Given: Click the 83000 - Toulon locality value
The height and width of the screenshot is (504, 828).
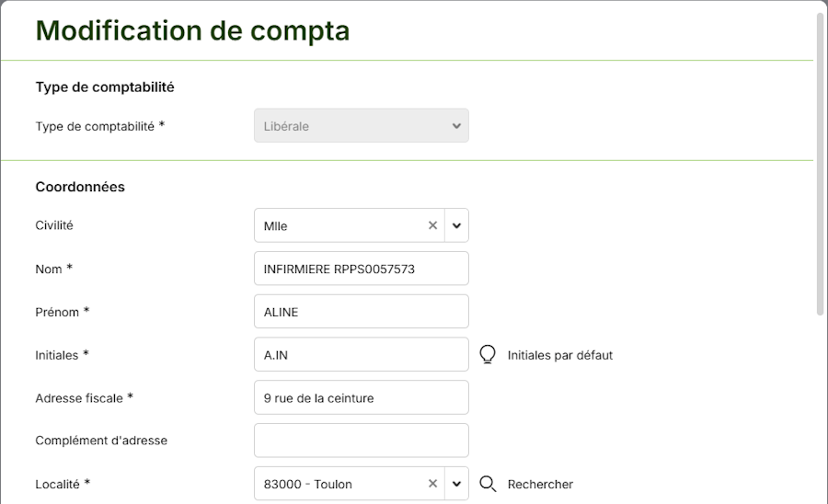Looking at the screenshot, I should (308, 484).
